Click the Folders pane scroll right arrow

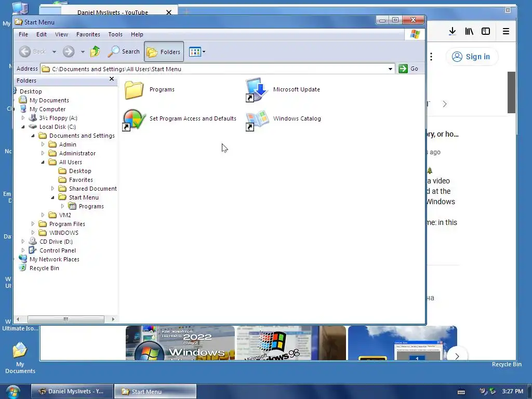pos(113,319)
